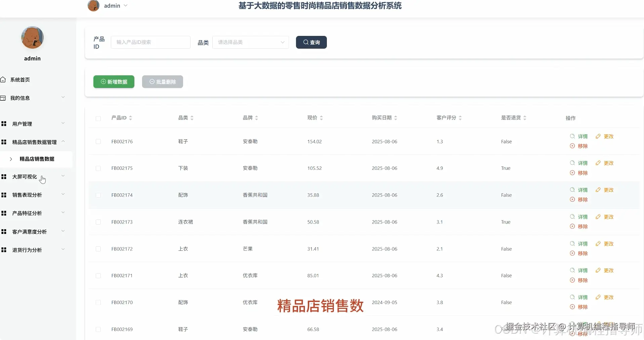Select 精品店销售数据 menu item

[37, 159]
